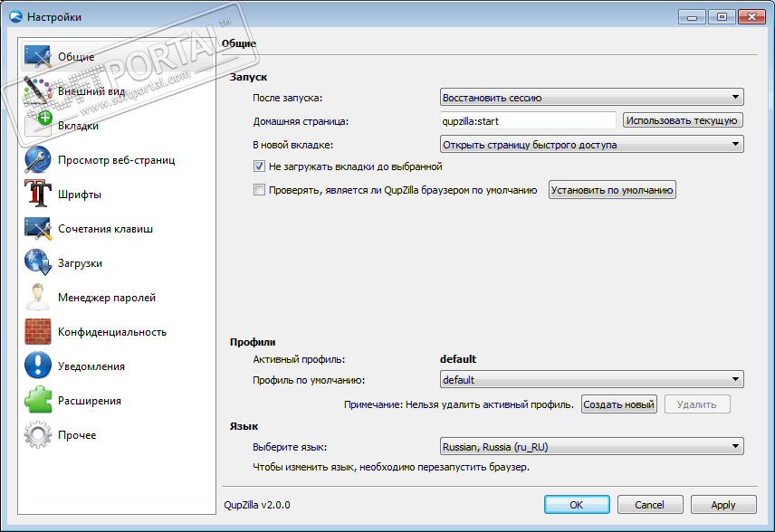Close the Настройки window
This screenshot has height=532, width=775.
tap(751, 17)
